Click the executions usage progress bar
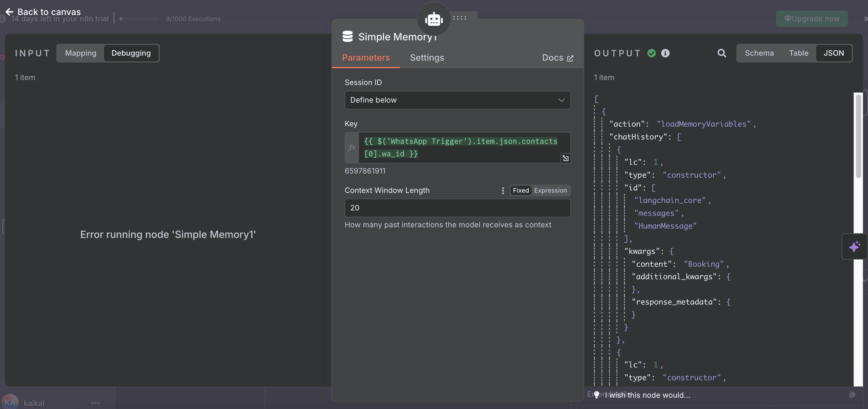868x409 pixels. (x=139, y=18)
